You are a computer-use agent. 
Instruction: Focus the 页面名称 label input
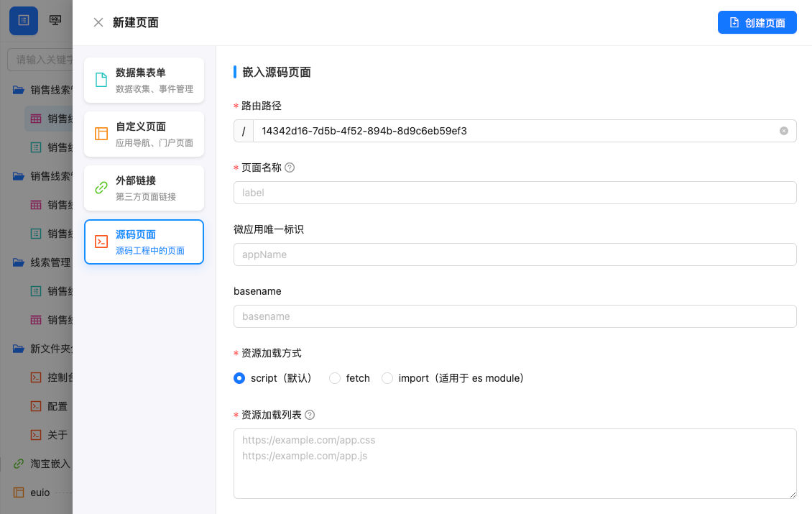[x=515, y=193]
